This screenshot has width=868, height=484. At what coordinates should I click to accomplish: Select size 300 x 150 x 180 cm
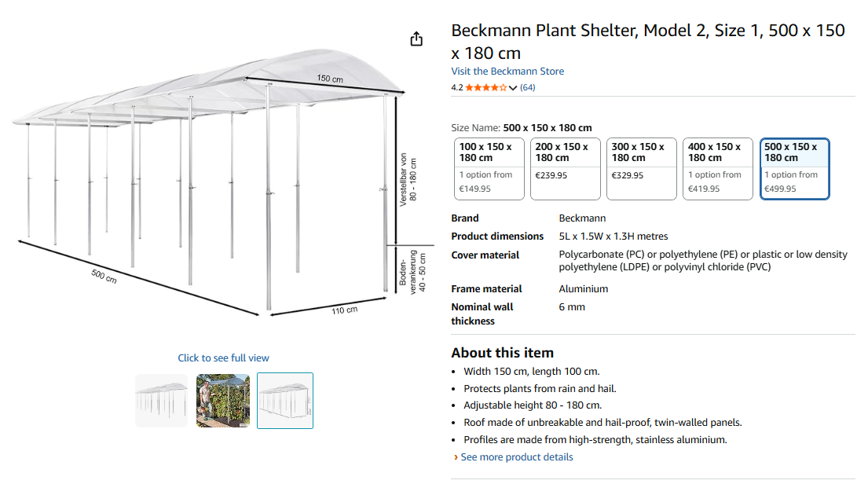[642, 169]
